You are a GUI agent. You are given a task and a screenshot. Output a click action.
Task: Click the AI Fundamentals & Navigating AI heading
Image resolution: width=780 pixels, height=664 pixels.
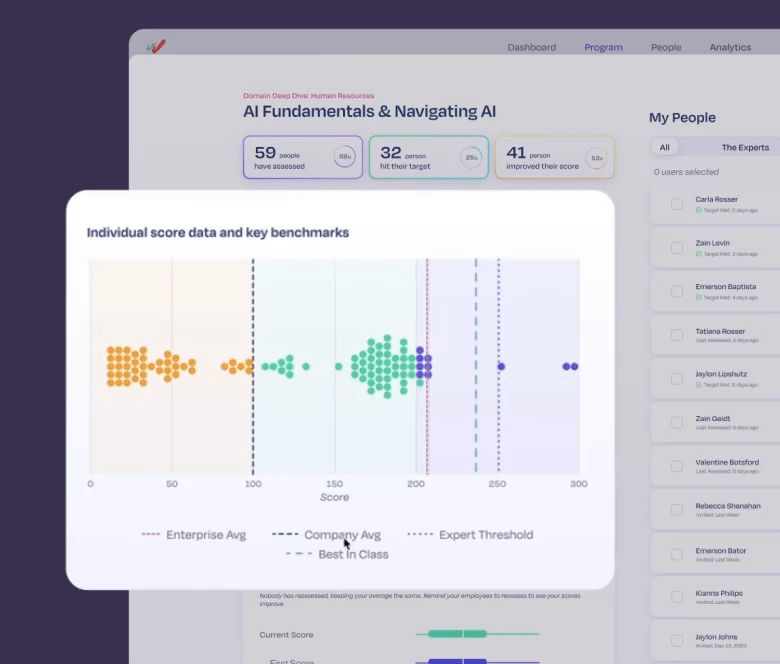click(369, 111)
